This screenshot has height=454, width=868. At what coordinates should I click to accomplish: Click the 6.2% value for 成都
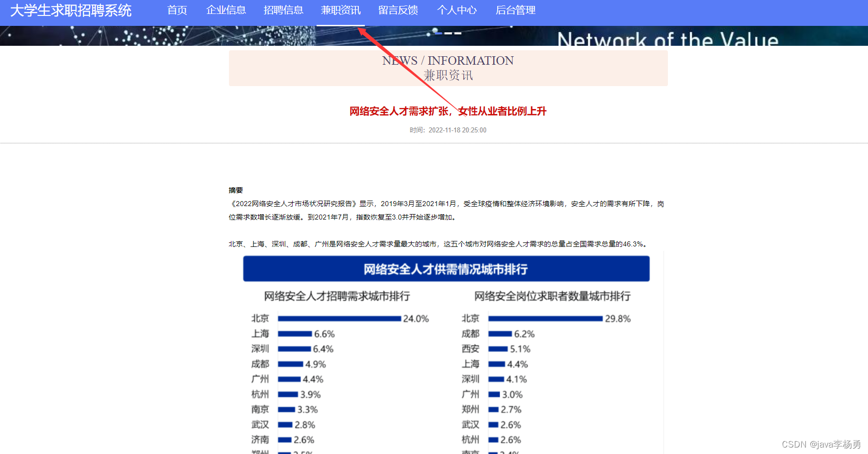525,334
